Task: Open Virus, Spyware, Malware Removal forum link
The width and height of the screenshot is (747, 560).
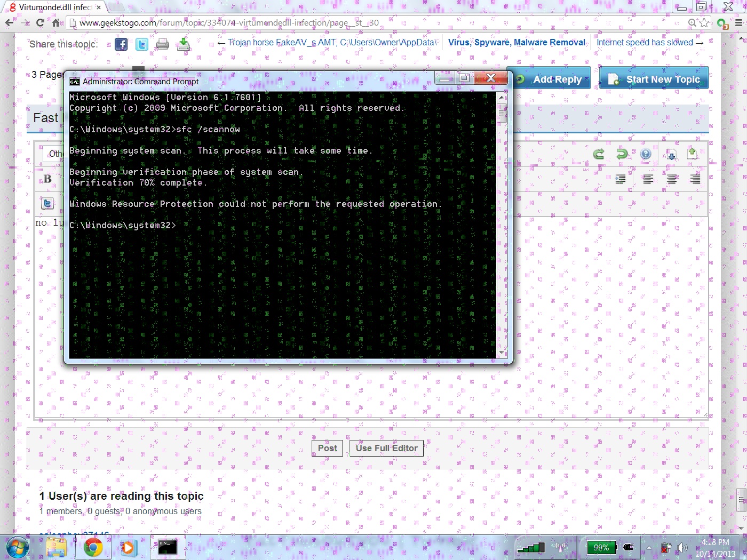Action: (x=516, y=42)
